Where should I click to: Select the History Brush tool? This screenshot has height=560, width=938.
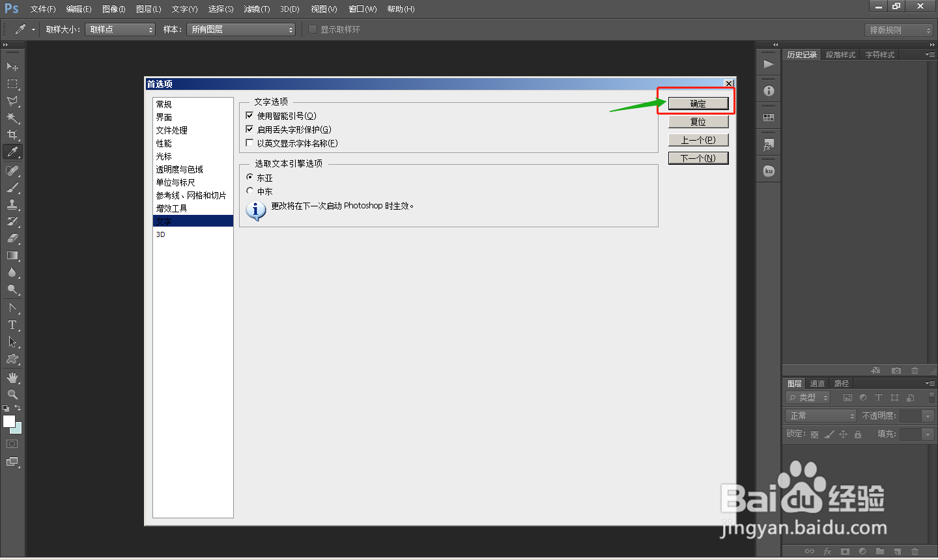click(x=12, y=221)
